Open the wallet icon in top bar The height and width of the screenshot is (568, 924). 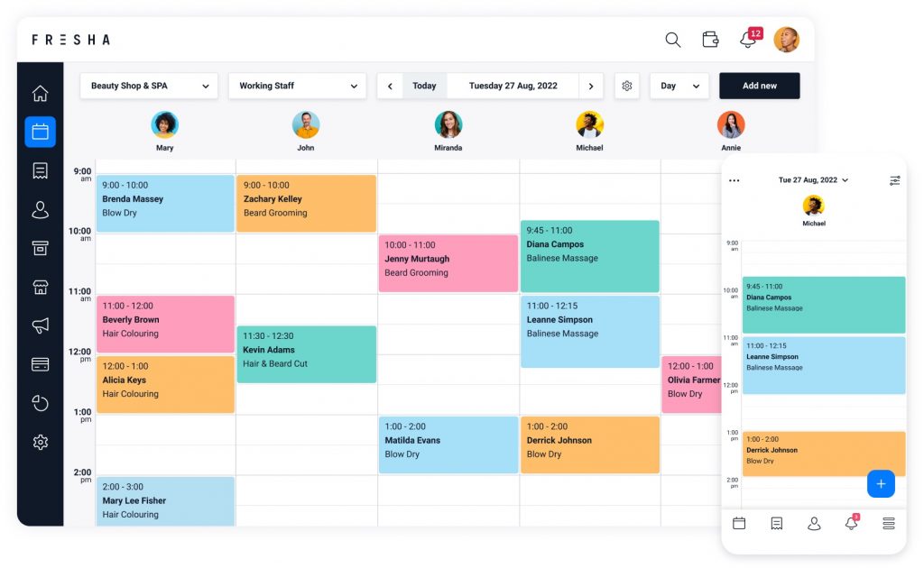(711, 40)
